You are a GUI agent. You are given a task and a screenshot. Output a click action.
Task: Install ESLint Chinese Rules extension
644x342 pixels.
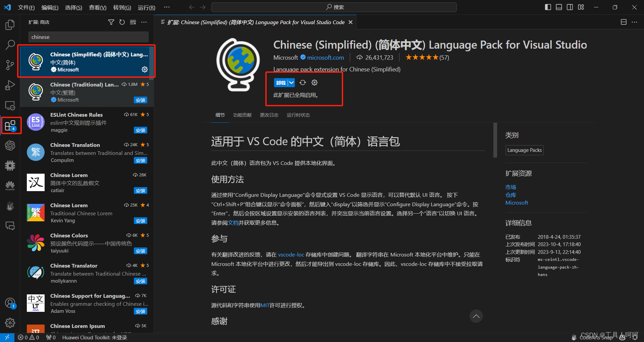(x=141, y=130)
